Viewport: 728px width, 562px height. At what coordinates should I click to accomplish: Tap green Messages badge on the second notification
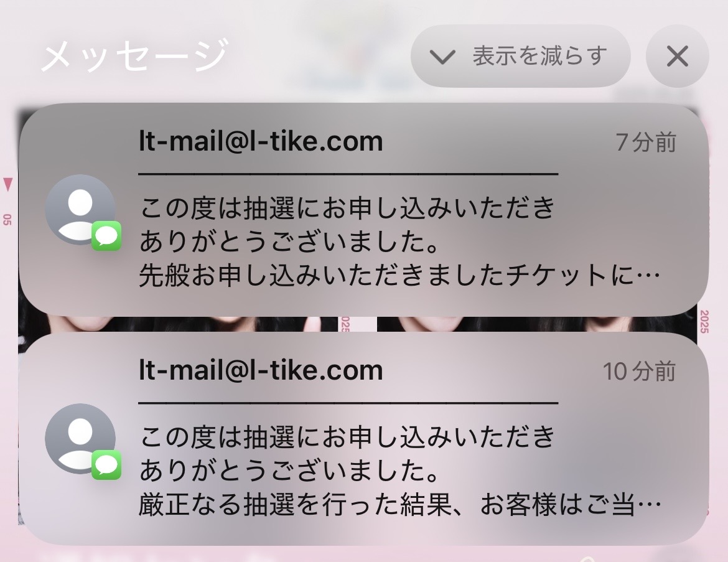pos(106,464)
